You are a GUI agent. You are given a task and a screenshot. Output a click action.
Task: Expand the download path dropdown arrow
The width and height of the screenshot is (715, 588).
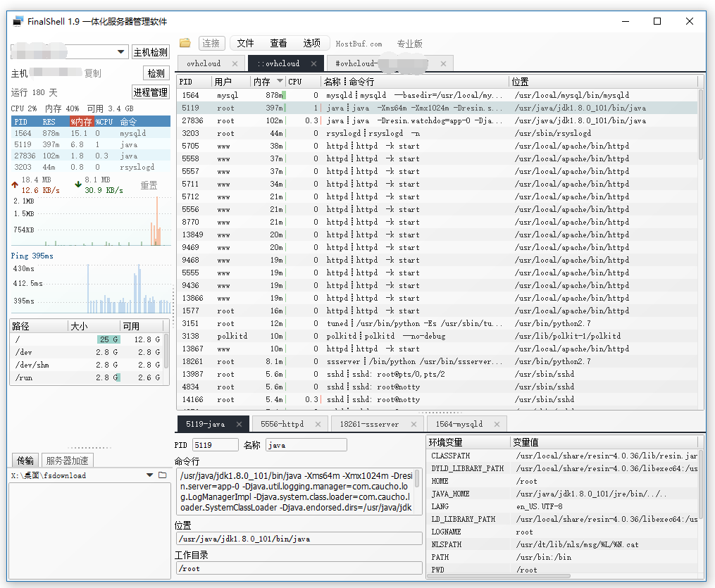pos(149,475)
